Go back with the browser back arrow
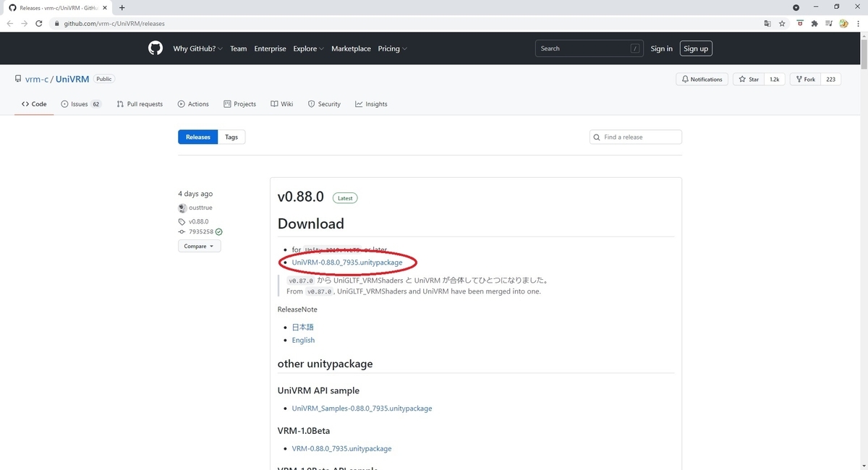Screen dimensions: 868x470 (x=10, y=23)
